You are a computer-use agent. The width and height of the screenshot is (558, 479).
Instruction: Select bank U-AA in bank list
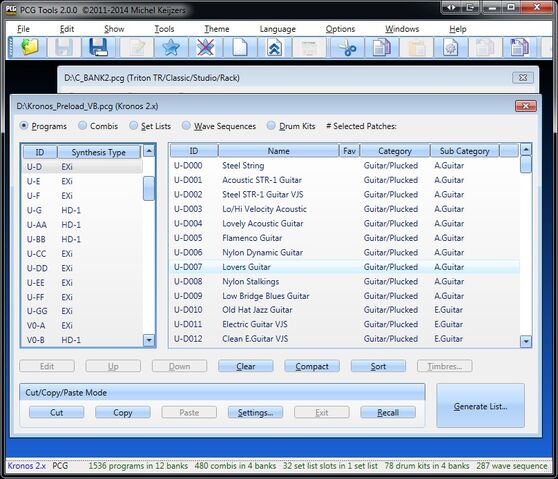(82, 225)
